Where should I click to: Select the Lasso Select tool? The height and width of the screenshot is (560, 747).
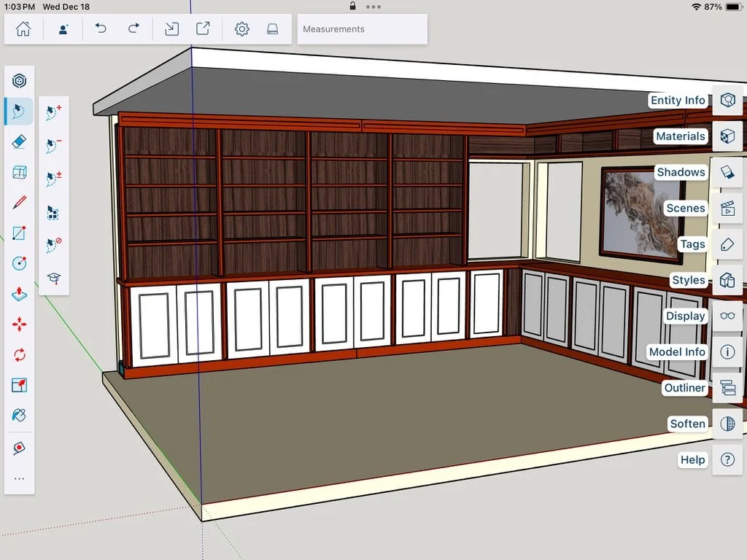pos(19,112)
